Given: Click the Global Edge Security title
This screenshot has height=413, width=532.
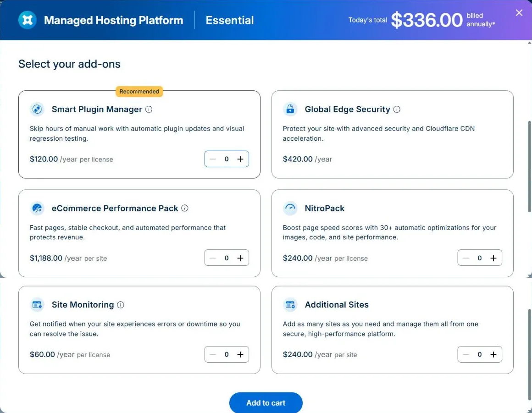Looking at the screenshot, I should pyautogui.click(x=348, y=109).
